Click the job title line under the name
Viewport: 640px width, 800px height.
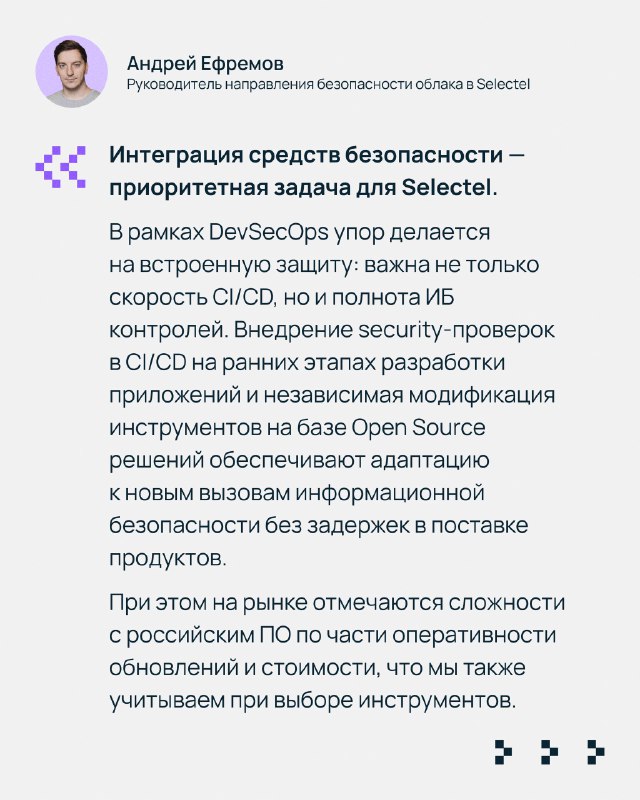pos(327,85)
